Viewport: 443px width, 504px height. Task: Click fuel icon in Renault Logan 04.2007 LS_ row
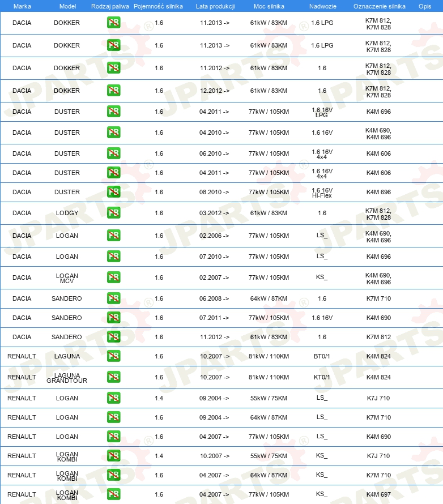coord(113,437)
